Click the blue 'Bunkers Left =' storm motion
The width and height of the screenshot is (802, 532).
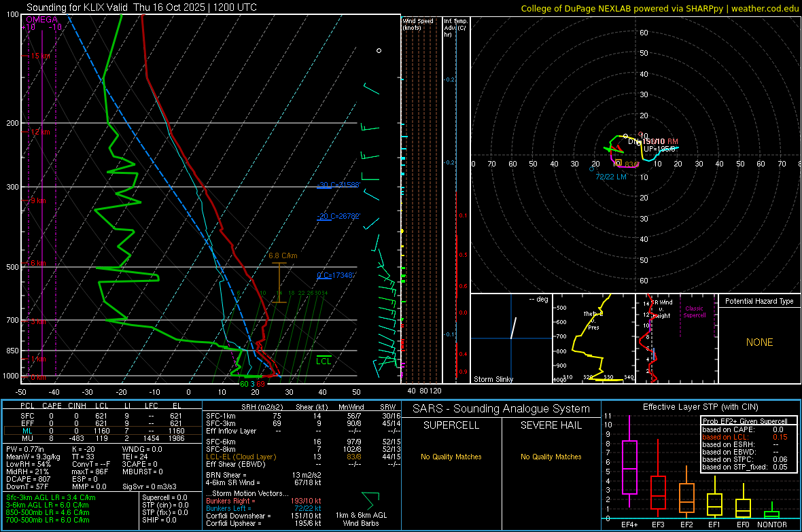pos(264,508)
